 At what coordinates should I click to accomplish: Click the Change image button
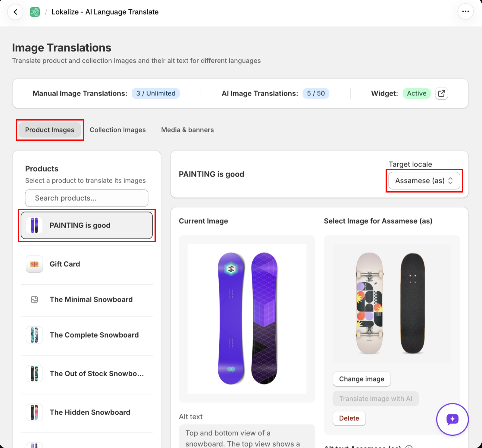362,379
